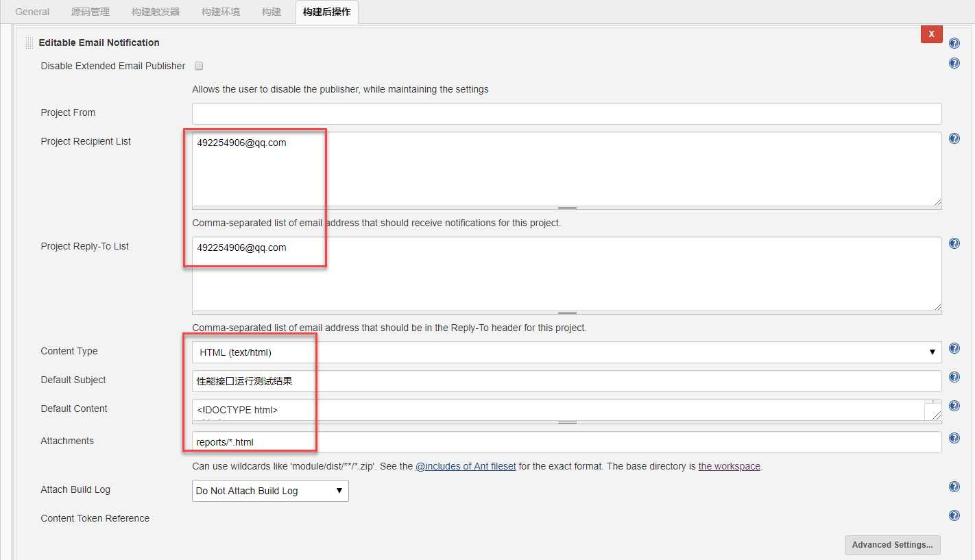Show help for Project Reply-To List

click(954, 243)
